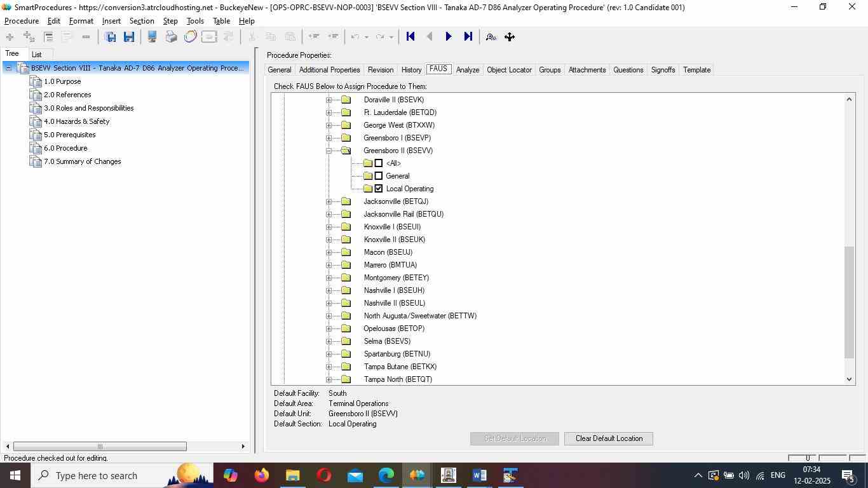The width and height of the screenshot is (868, 488).
Task: Click the add sub-step plus icon
Action: pos(29,37)
